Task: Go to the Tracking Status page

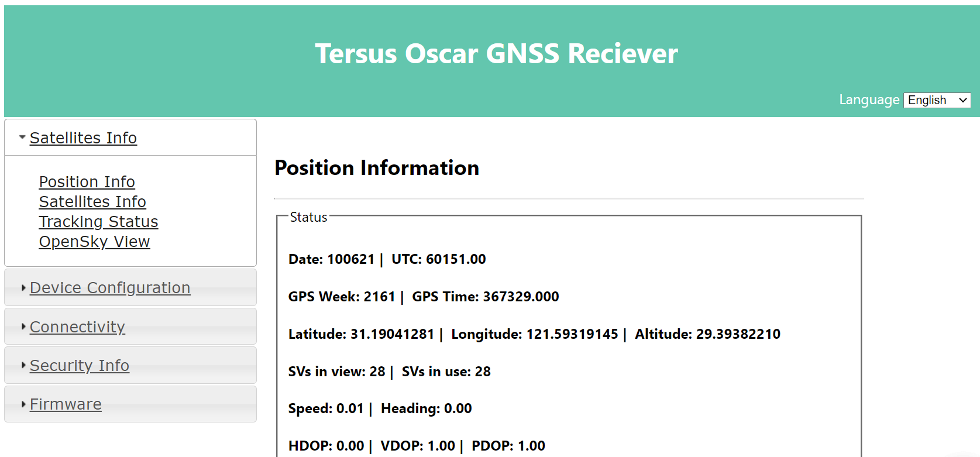Action: [98, 222]
